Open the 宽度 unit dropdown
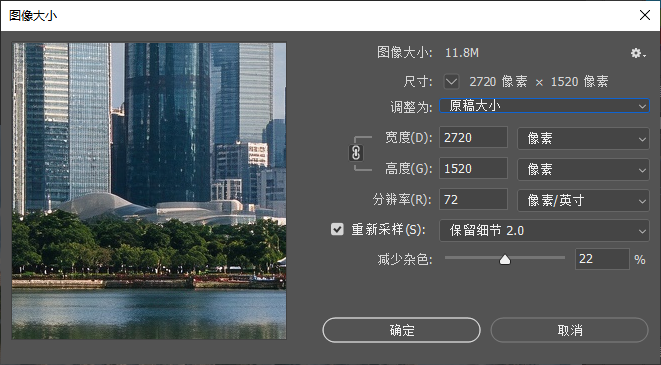Screen dimensions: 661x365 [583, 138]
